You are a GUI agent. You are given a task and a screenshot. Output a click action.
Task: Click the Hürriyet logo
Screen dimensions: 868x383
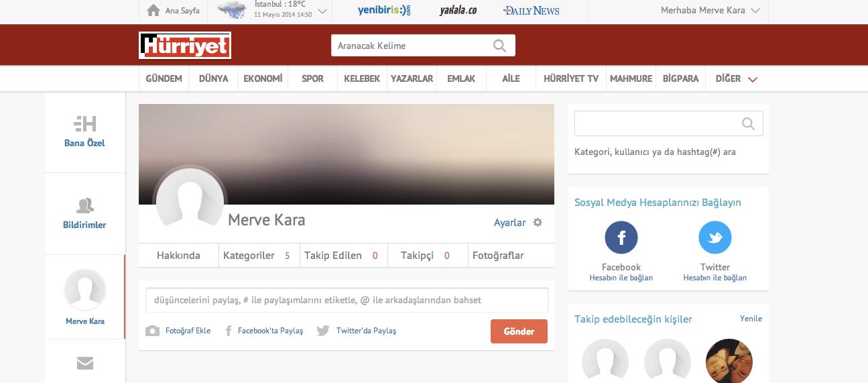tap(185, 45)
